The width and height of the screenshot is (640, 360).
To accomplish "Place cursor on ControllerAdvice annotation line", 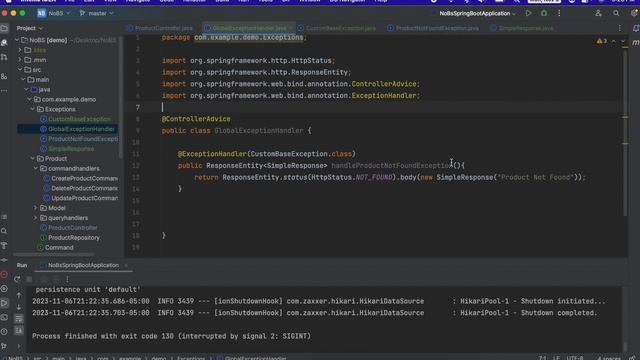I will point(196,119).
